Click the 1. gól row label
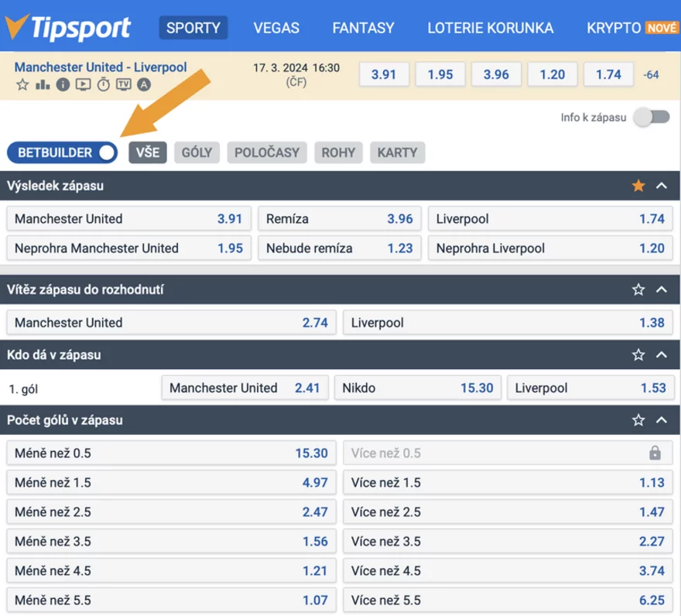 coord(23,388)
